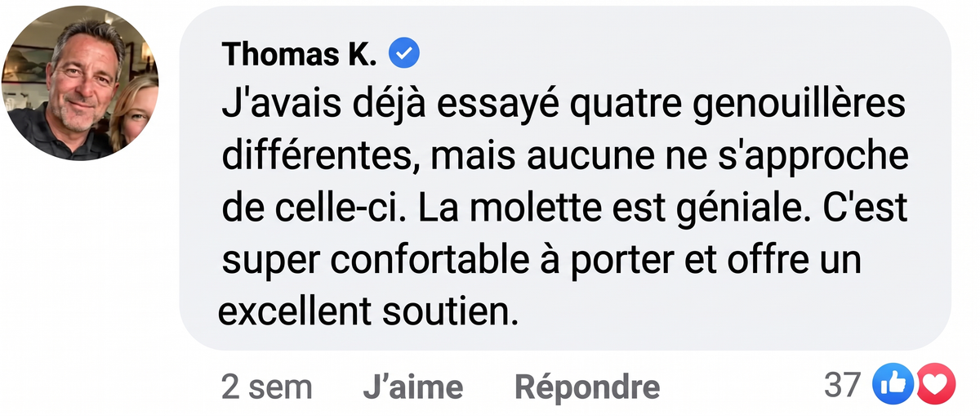Click the word "molette" in the comment
The height and width of the screenshot is (416, 980).
coord(555,210)
